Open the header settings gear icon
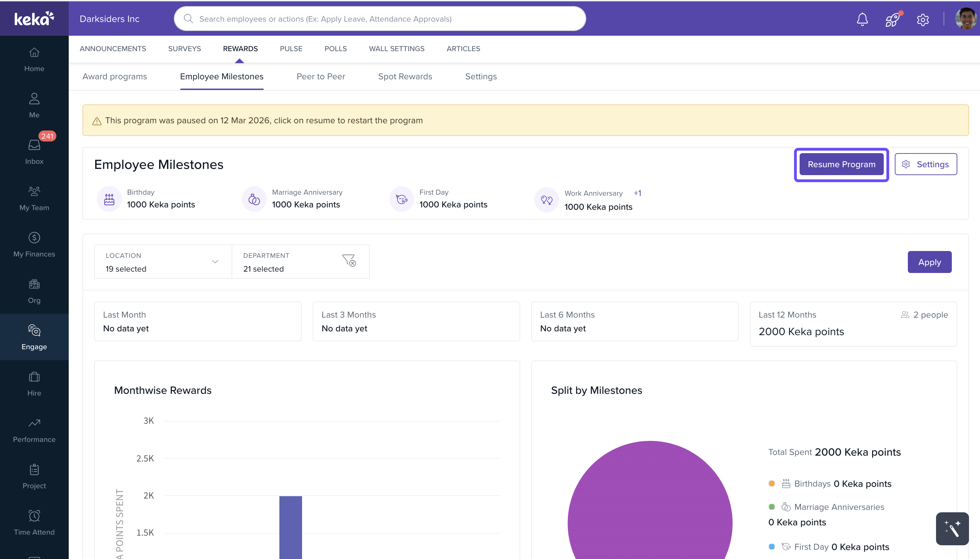980x559 pixels. (x=922, y=19)
